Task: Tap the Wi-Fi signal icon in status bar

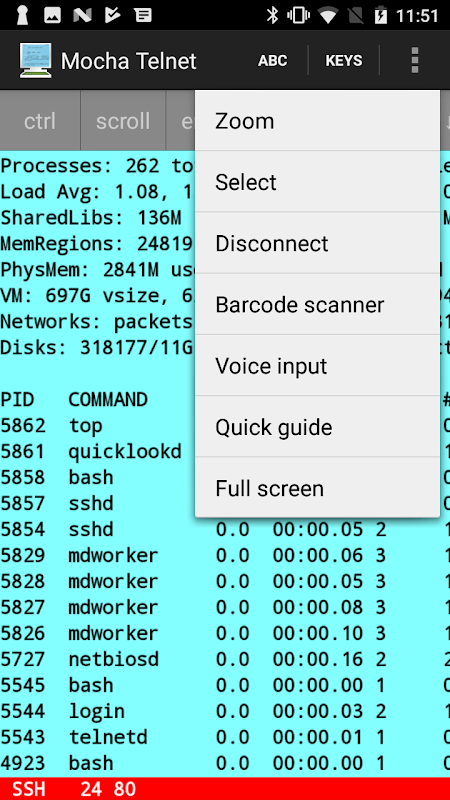Action: click(x=326, y=15)
